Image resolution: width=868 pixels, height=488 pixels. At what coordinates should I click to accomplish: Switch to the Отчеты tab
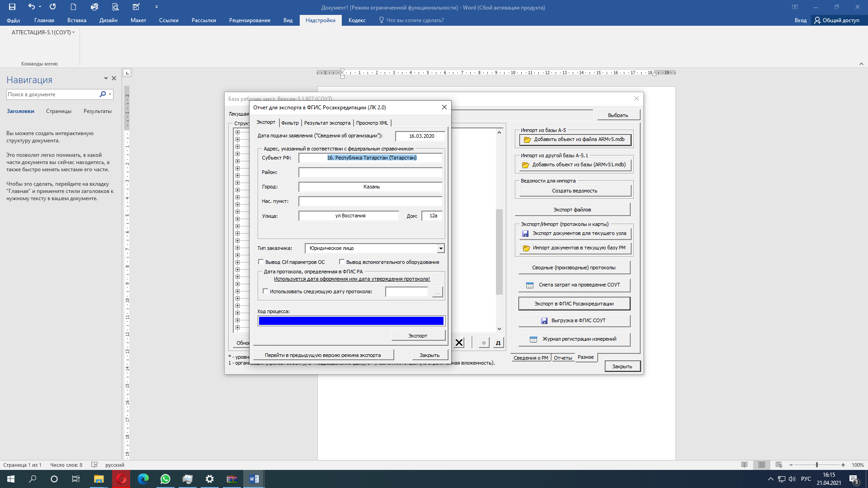pos(563,358)
